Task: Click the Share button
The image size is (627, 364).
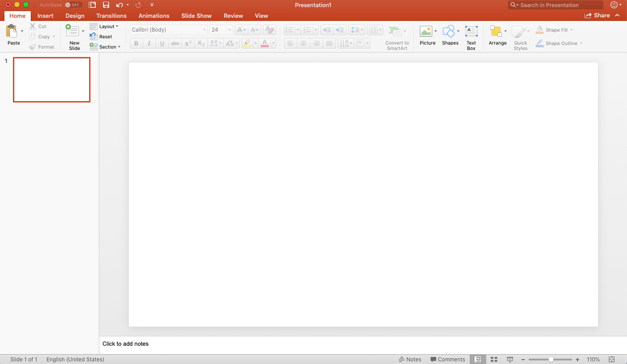Action: pos(597,16)
